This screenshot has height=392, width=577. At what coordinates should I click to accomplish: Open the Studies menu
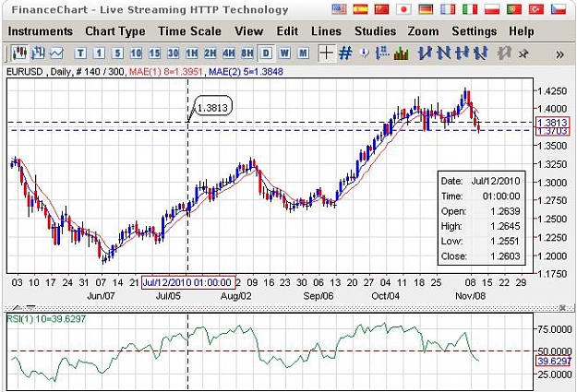point(376,31)
